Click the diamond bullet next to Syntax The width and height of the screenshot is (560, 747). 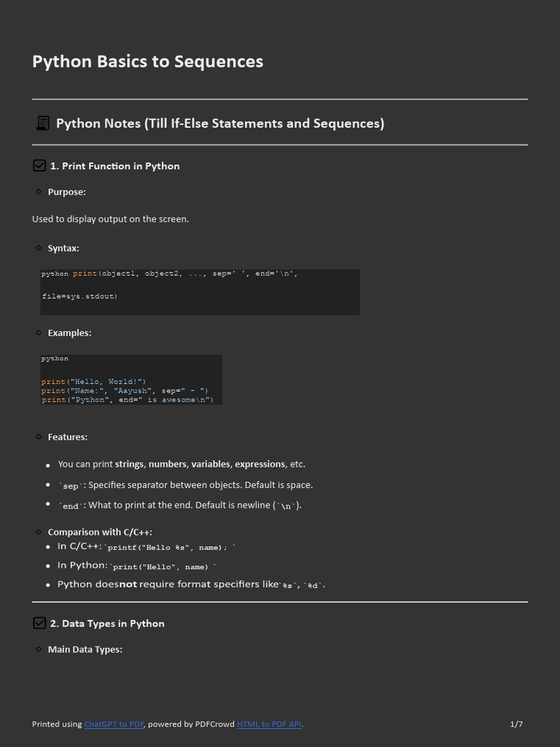point(39,248)
